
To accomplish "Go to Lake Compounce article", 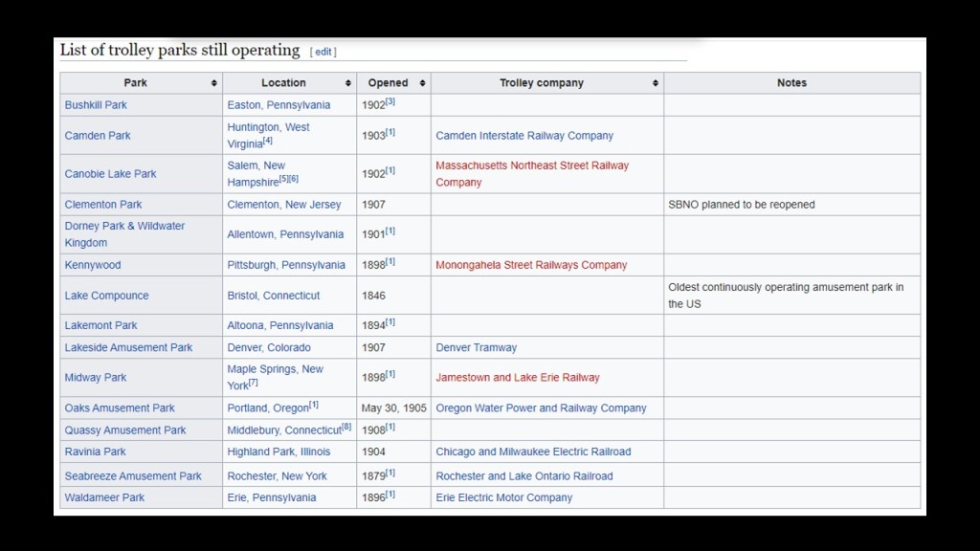I will tap(106, 296).
